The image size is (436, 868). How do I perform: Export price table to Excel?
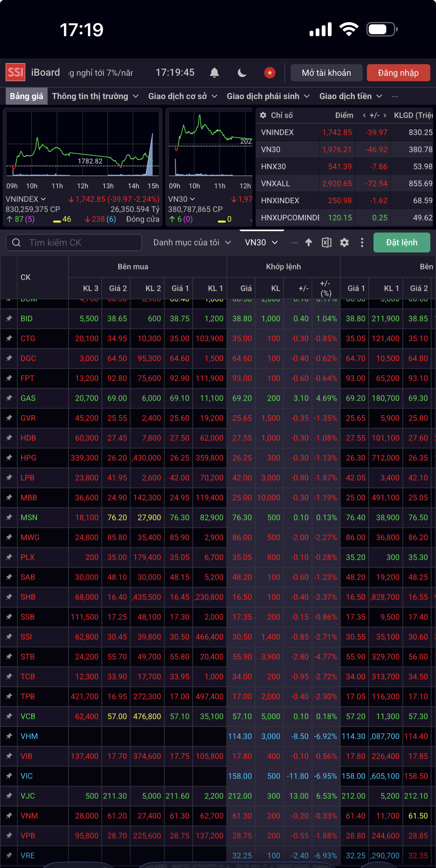point(326,242)
